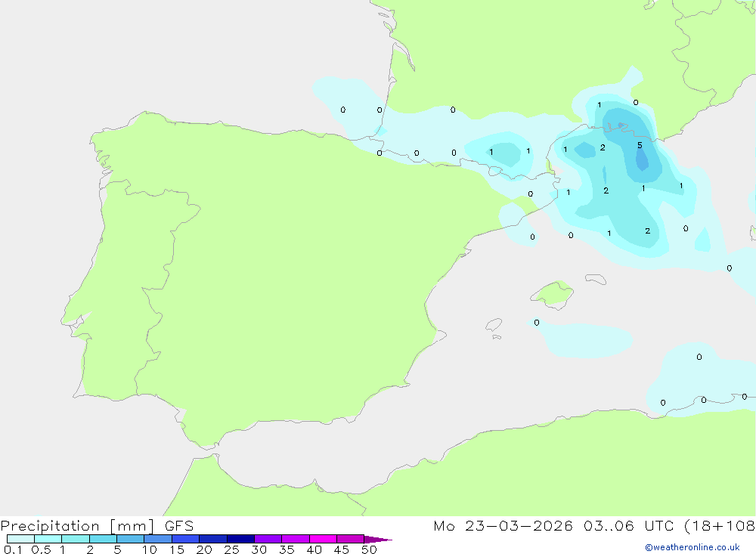Click the 25–30 mm navy legend swatch
Viewport: 756px width, 554px height.
coord(240,539)
